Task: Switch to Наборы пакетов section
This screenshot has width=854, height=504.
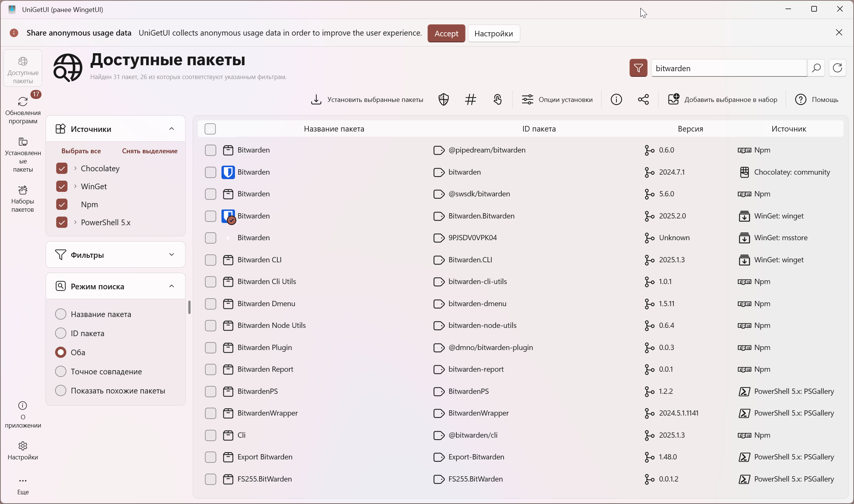Action: [x=23, y=199]
